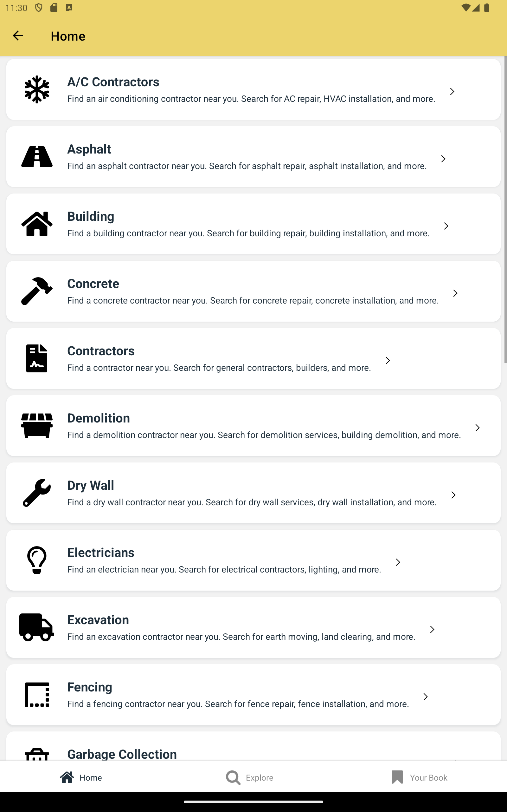The image size is (507, 812).
Task: Tap the snowflake A/C Contractors icon
Action: [37, 89]
